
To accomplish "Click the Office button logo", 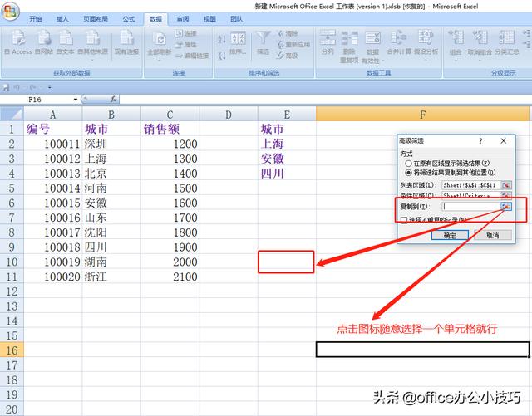I will [10, 12].
